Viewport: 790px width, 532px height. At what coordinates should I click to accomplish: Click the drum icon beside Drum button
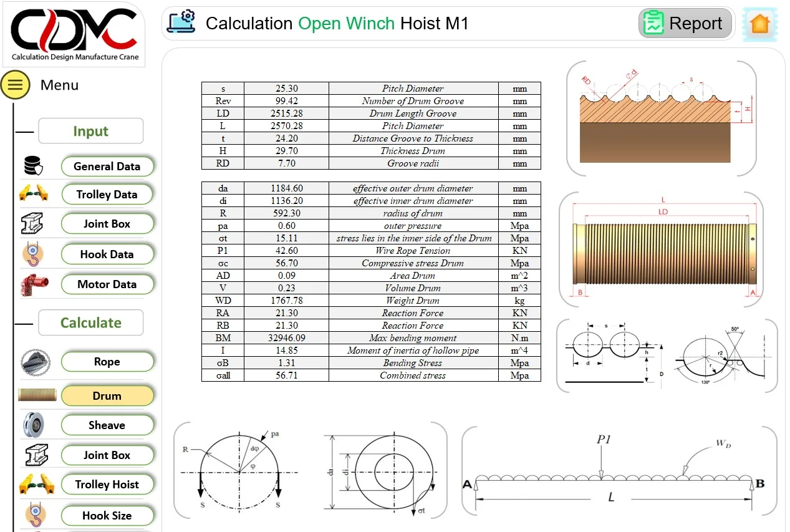(x=37, y=395)
